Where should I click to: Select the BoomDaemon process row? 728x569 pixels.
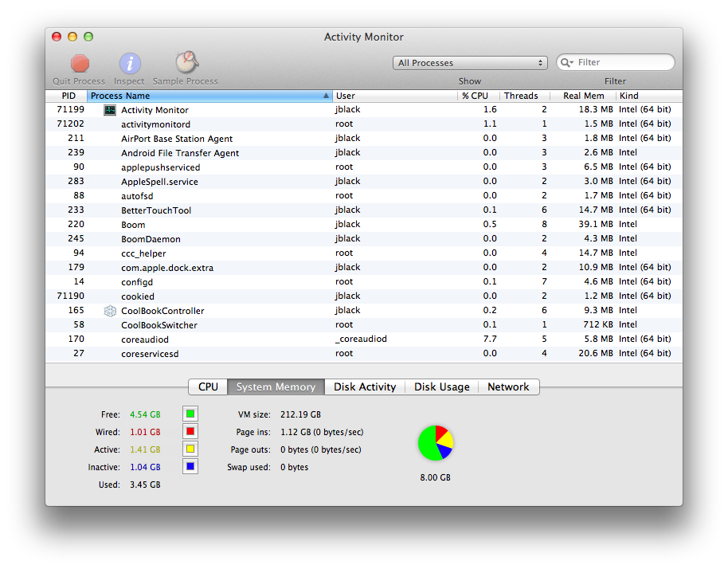364,239
